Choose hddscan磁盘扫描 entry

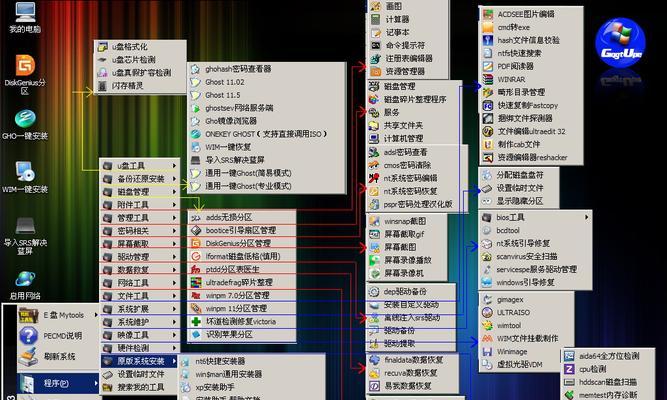click(608, 382)
